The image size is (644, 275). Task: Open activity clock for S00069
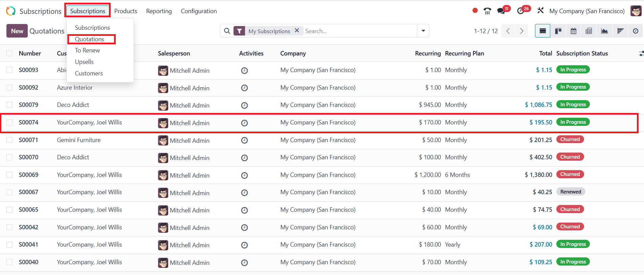244,175
